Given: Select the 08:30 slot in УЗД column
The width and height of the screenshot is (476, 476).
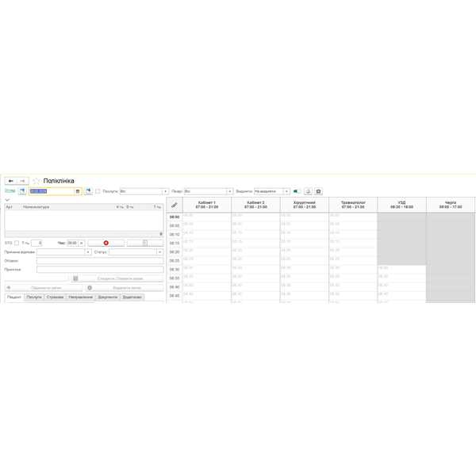Looking at the screenshot, I should 401,268.
